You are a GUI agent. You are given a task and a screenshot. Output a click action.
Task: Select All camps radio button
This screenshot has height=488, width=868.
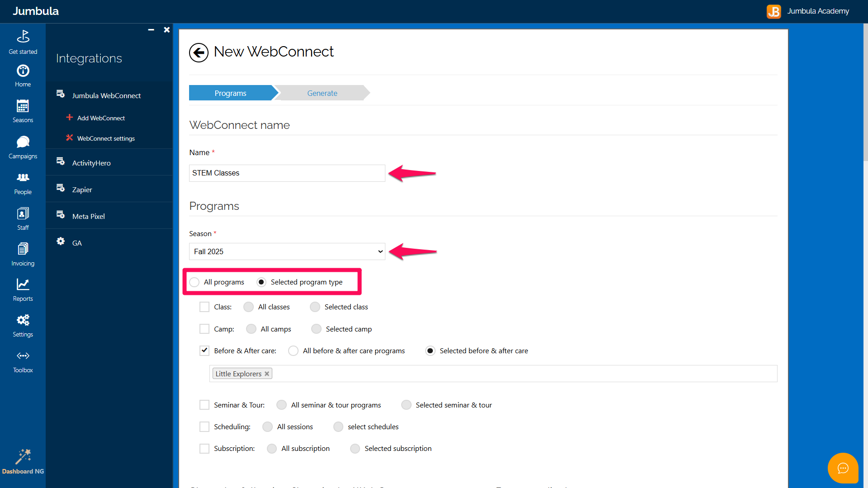point(251,329)
